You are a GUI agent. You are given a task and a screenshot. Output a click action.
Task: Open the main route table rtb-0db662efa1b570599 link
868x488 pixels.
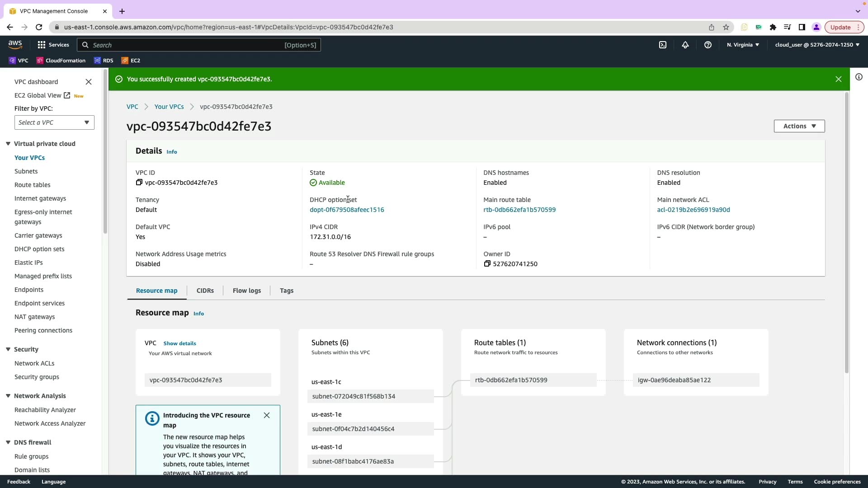pos(519,210)
